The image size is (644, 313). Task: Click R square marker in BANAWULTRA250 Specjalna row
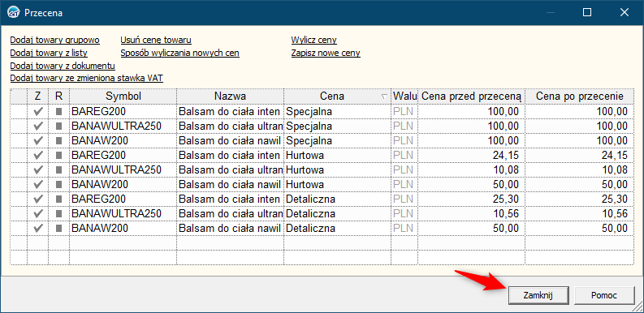tap(58, 126)
